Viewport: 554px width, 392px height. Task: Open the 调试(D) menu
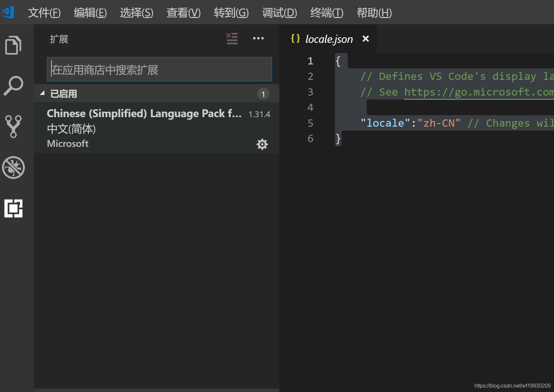pos(280,13)
